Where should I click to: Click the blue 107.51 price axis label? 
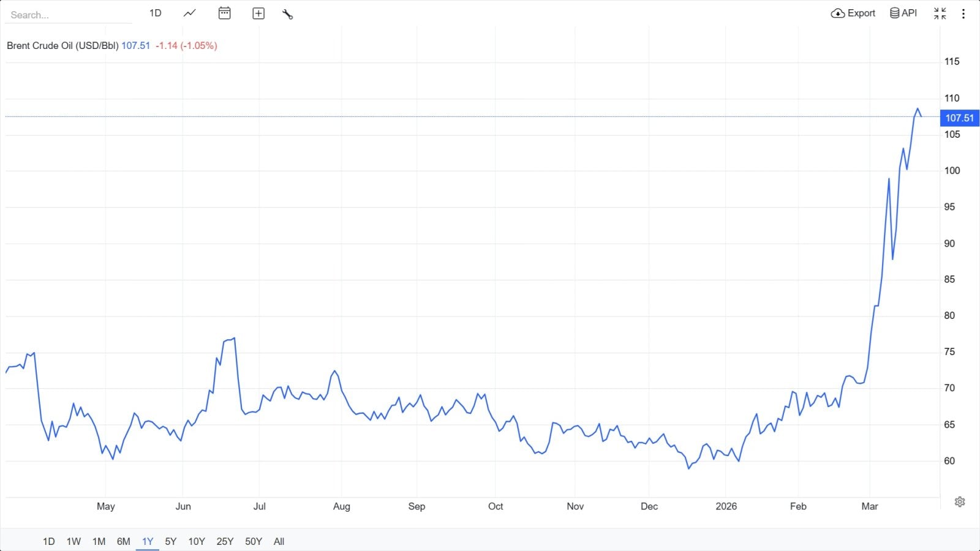pos(960,118)
